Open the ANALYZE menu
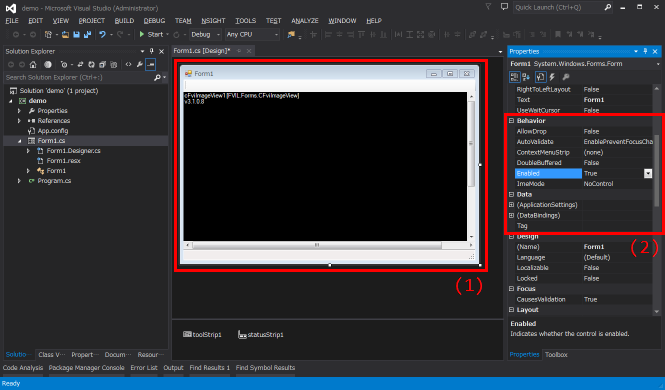Screen dimensions: 665x390 coord(305,20)
